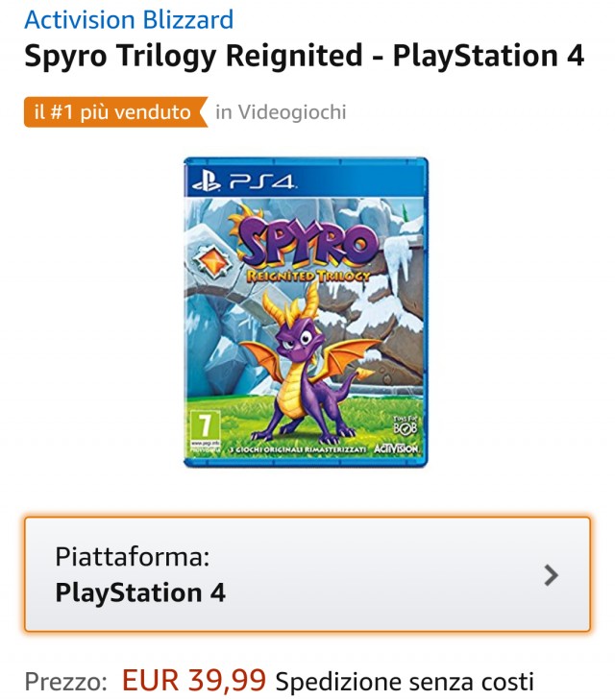This screenshot has width=615, height=700.
Task: Open the "in Videogiochi" category link
Action: pos(281,112)
